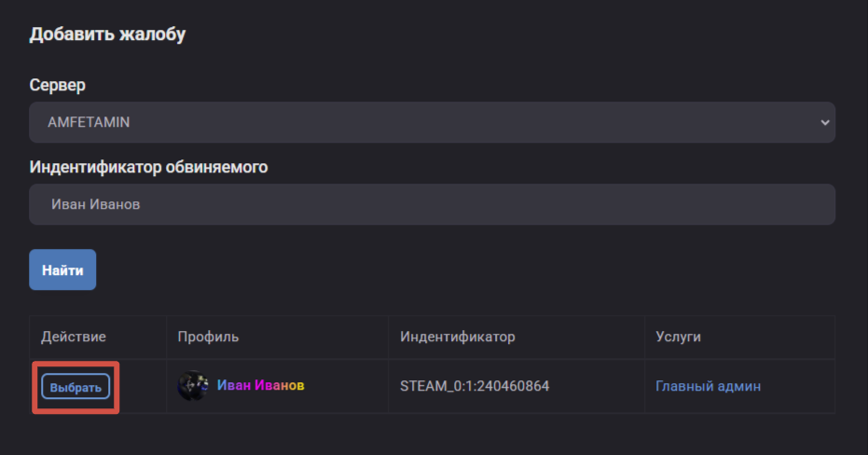Click the AMFETAMIN text in server selector
The height and width of the screenshot is (455, 868).
point(89,122)
